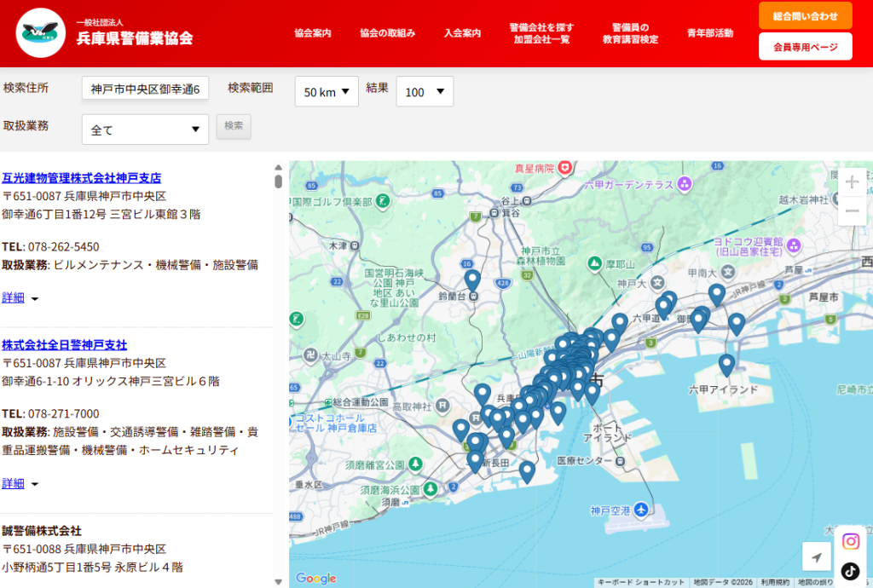The height and width of the screenshot is (588, 873).
Task: Click the Instagram icon
Action: coord(850,541)
